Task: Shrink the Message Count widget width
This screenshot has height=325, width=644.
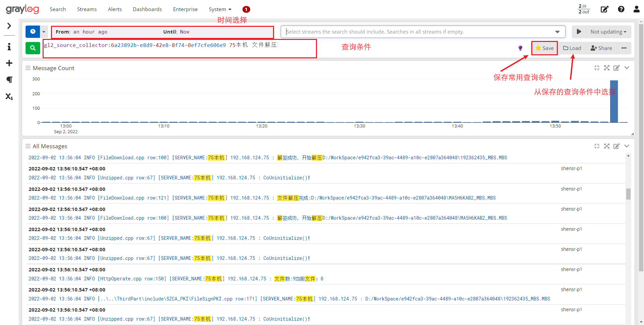Action: [x=597, y=68]
